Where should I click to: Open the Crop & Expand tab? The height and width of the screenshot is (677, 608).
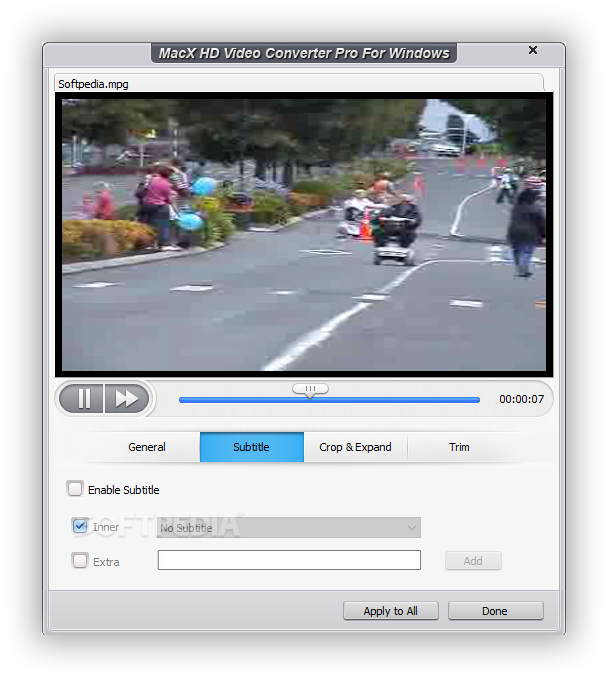[355, 447]
